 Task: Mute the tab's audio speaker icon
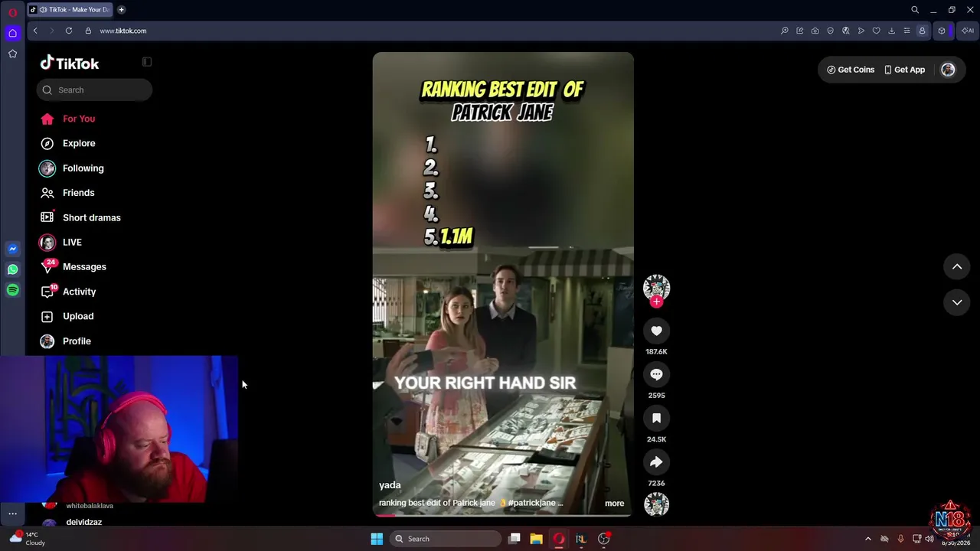43,10
